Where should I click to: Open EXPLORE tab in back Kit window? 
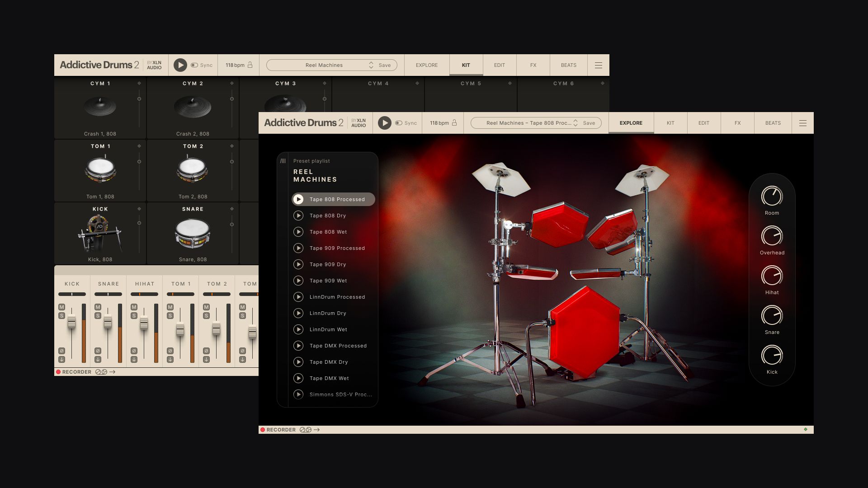pos(427,65)
